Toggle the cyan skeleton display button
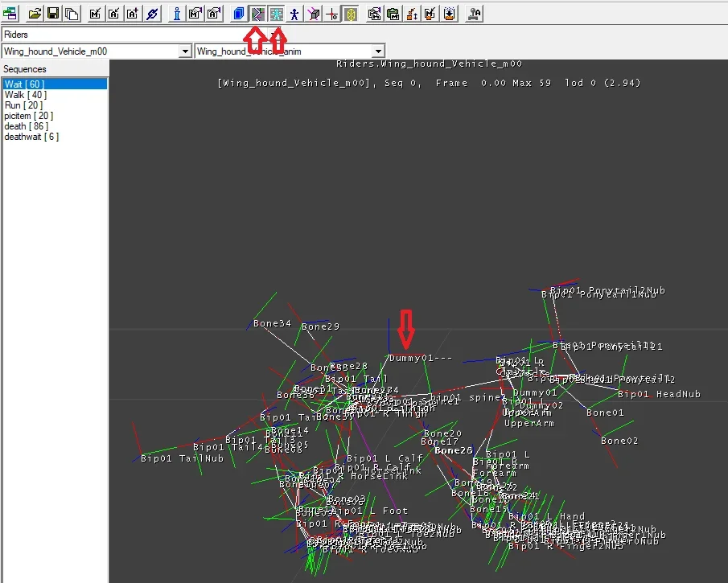The height and width of the screenshot is (583, 728). point(276,14)
